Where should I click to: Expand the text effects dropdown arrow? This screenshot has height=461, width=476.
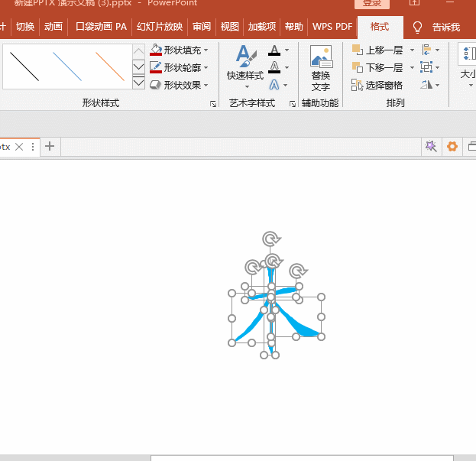pyautogui.click(x=286, y=86)
